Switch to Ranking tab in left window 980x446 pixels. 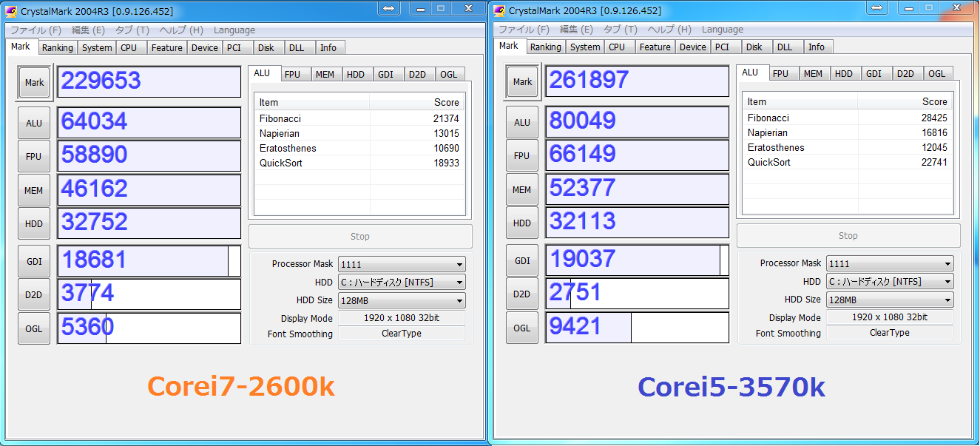point(57,48)
